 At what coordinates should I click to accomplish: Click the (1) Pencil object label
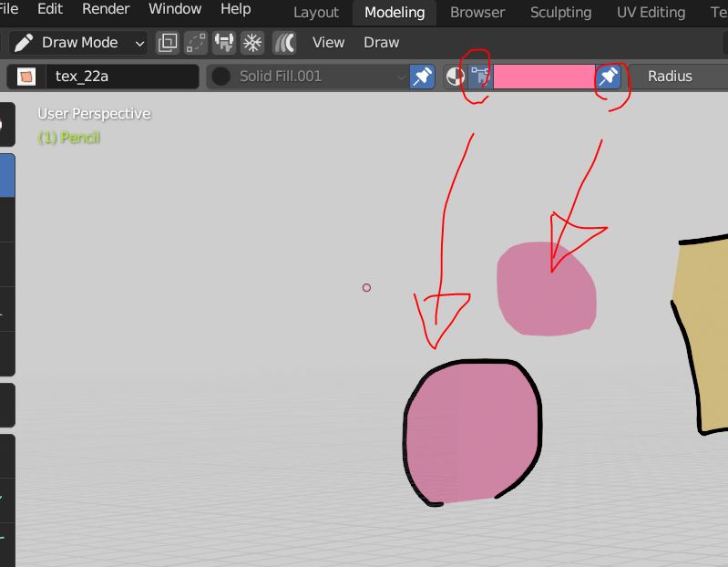coord(68,138)
